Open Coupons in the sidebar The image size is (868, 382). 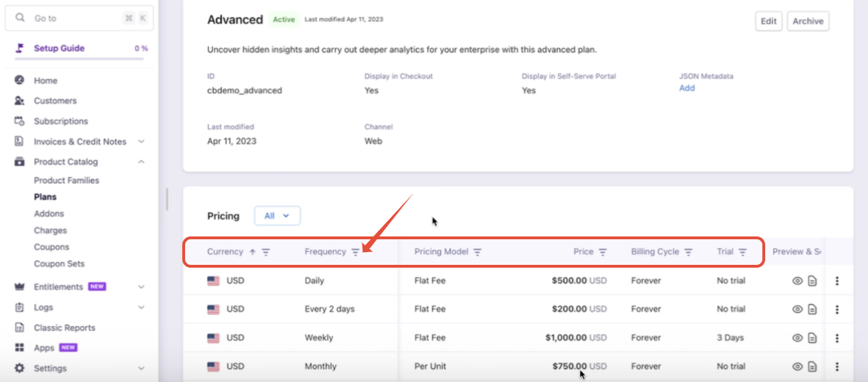point(52,247)
